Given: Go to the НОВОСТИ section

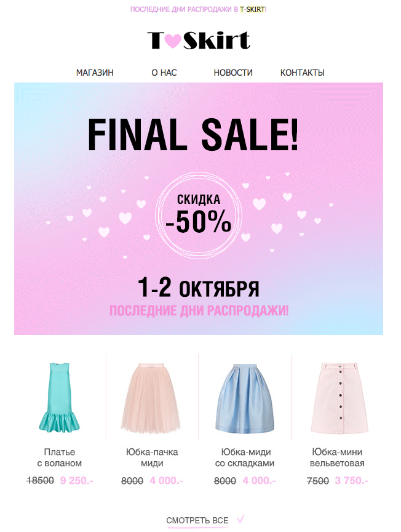Looking at the screenshot, I should pyautogui.click(x=233, y=73).
